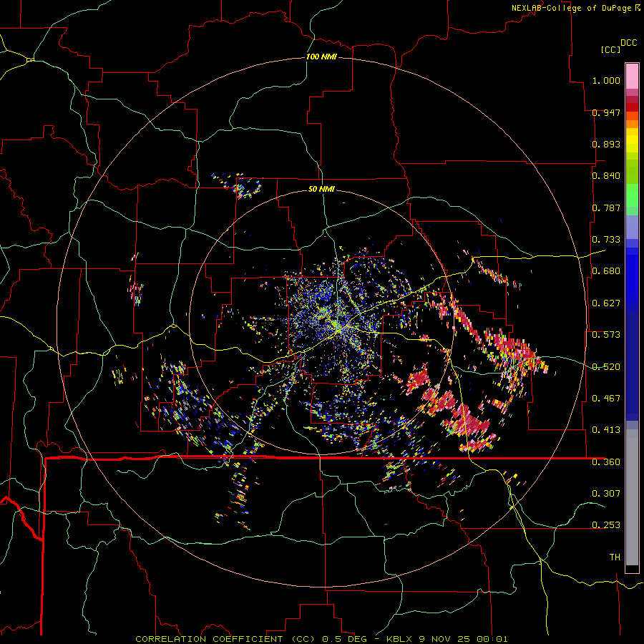
Task: Click the 0.680 legend value
Action: 606,271
